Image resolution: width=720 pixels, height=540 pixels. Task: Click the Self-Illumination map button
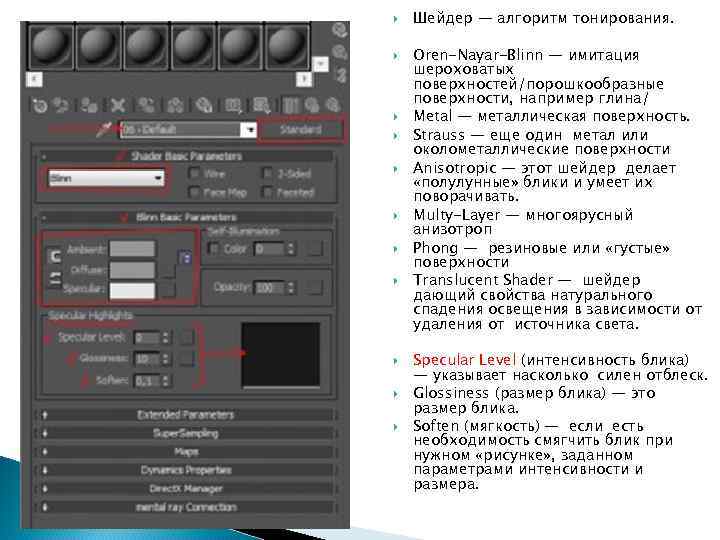tap(315, 249)
